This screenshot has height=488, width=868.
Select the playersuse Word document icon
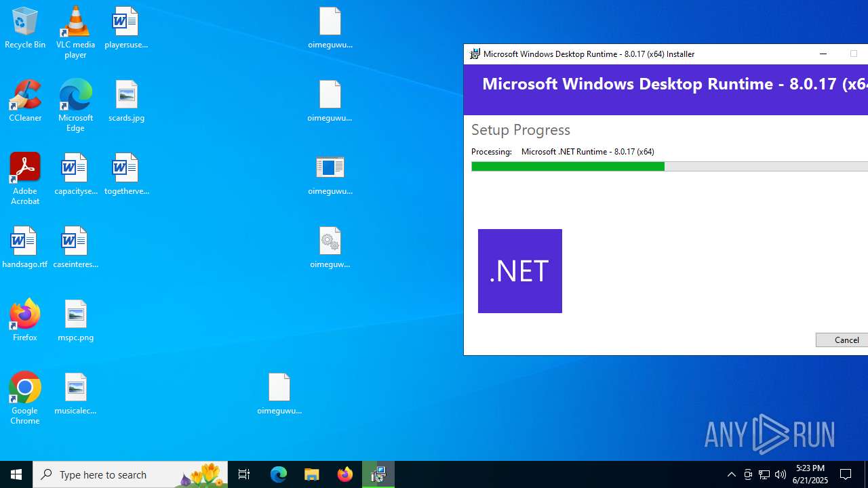pyautogui.click(x=126, y=28)
